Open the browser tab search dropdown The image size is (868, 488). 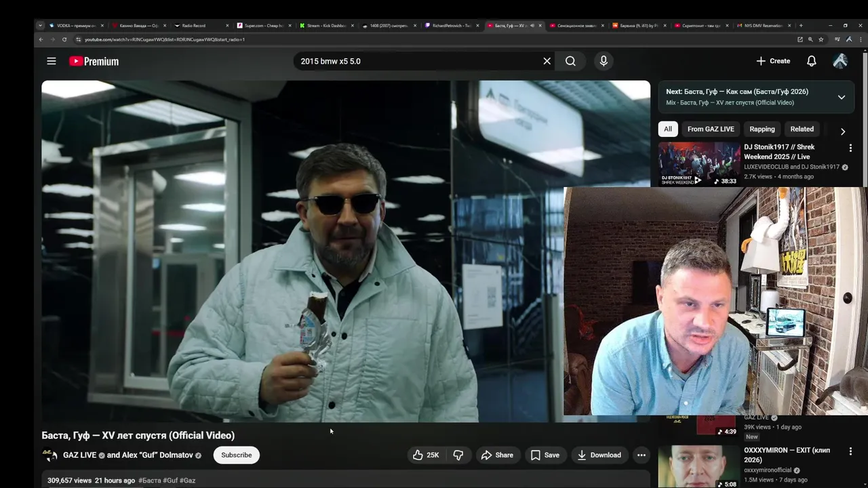point(40,26)
